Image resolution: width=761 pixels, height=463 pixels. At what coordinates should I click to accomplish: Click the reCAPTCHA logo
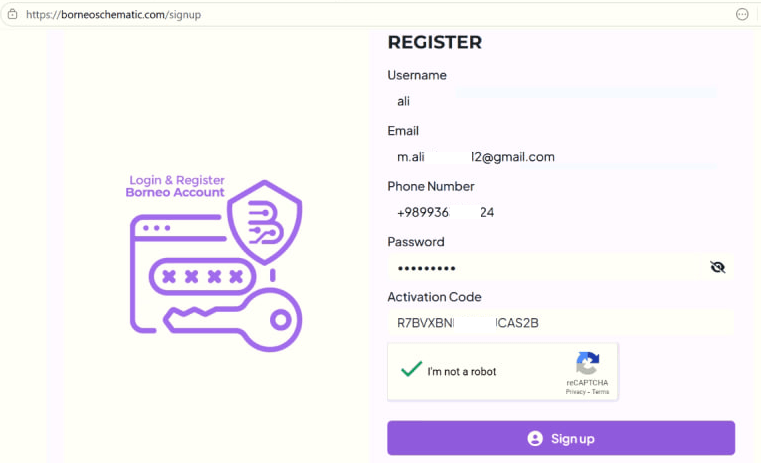click(588, 363)
